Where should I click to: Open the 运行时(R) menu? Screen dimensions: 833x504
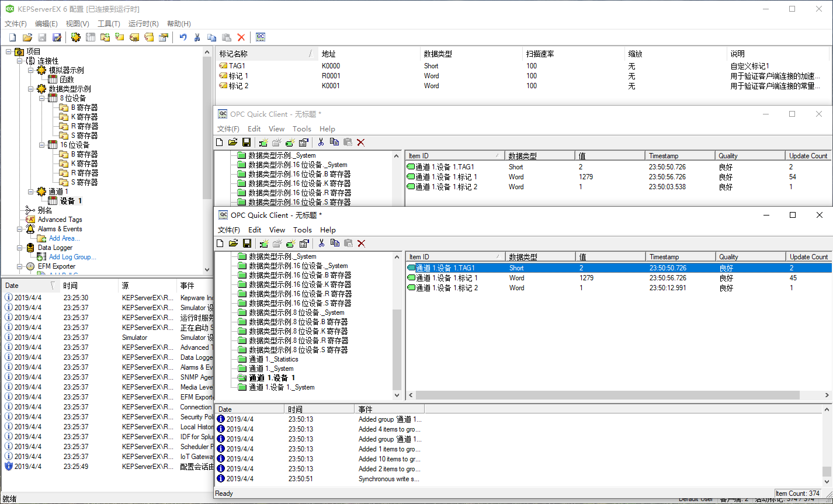click(143, 24)
